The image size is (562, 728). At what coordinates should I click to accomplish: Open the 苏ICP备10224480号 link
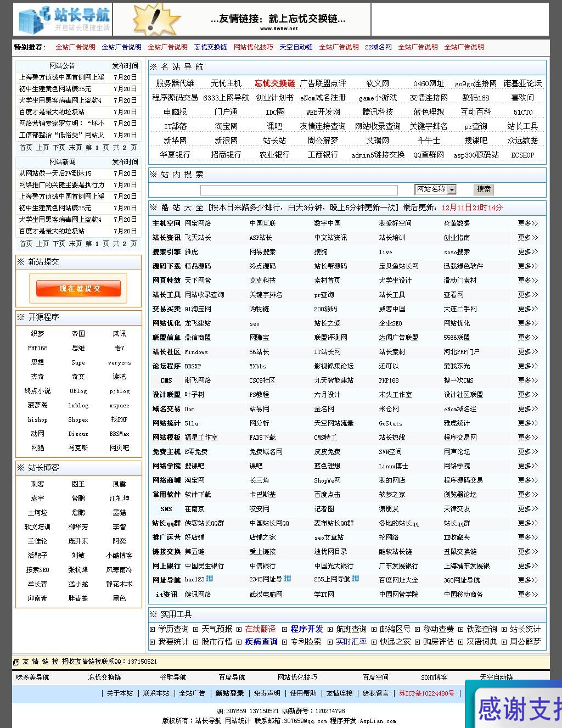426,693
